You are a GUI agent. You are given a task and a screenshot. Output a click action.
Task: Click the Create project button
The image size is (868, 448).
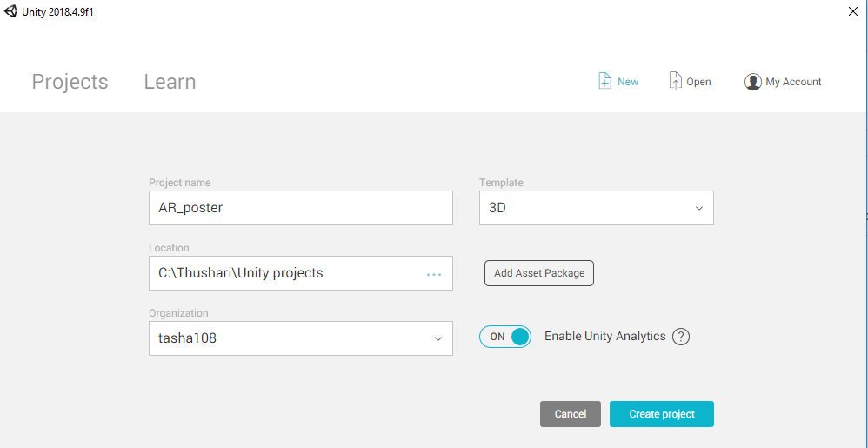point(662,414)
